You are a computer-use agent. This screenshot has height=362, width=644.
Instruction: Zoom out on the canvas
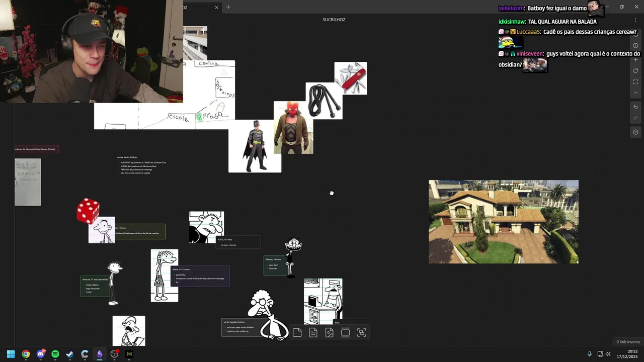pos(635,93)
